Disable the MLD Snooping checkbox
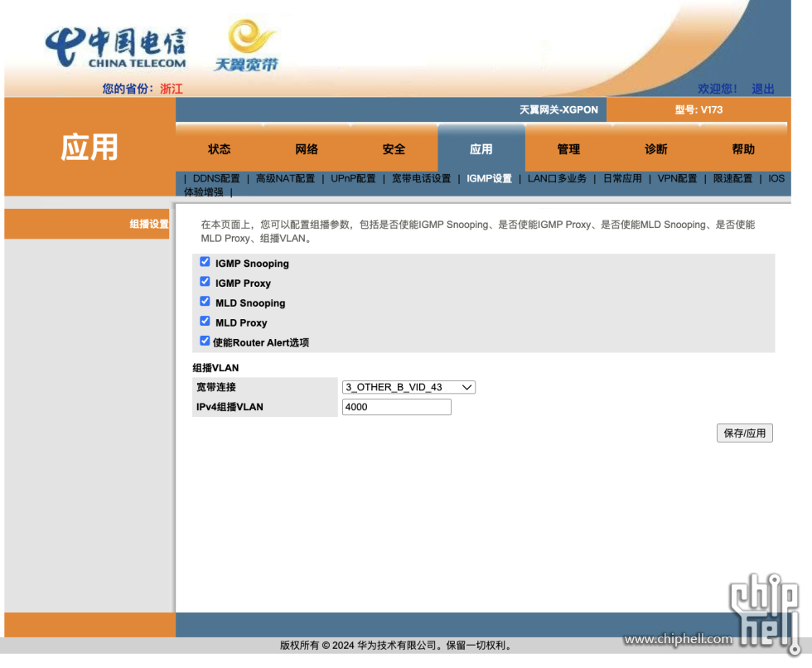Screen dimensions: 812x668 point(205,302)
